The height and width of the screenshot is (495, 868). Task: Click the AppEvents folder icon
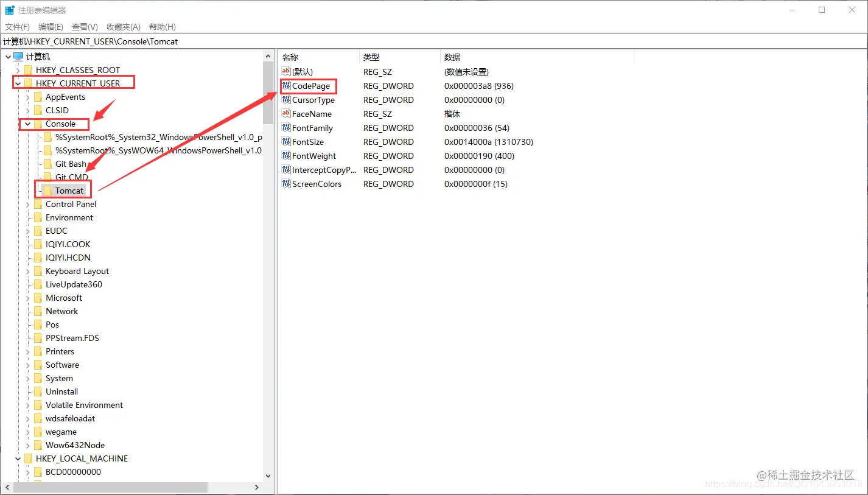click(38, 97)
